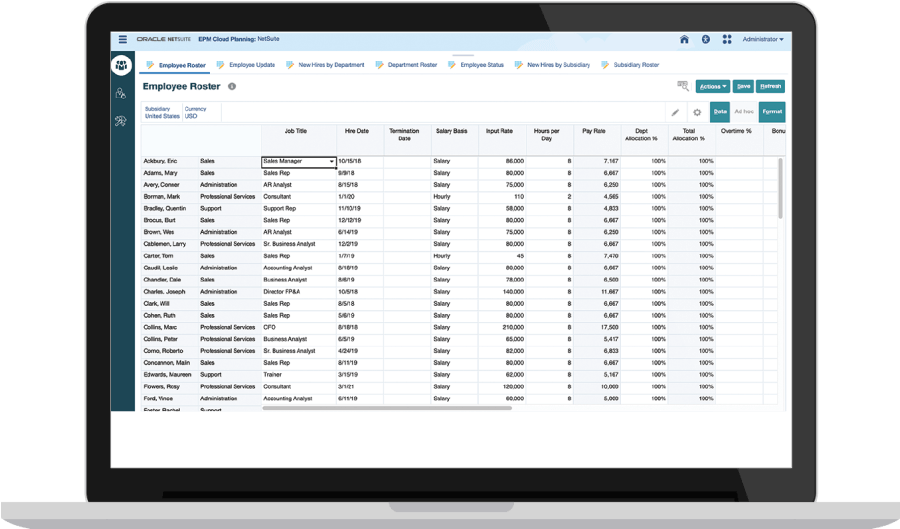Select the Data view button
This screenshot has height=529, width=900.
[720, 112]
